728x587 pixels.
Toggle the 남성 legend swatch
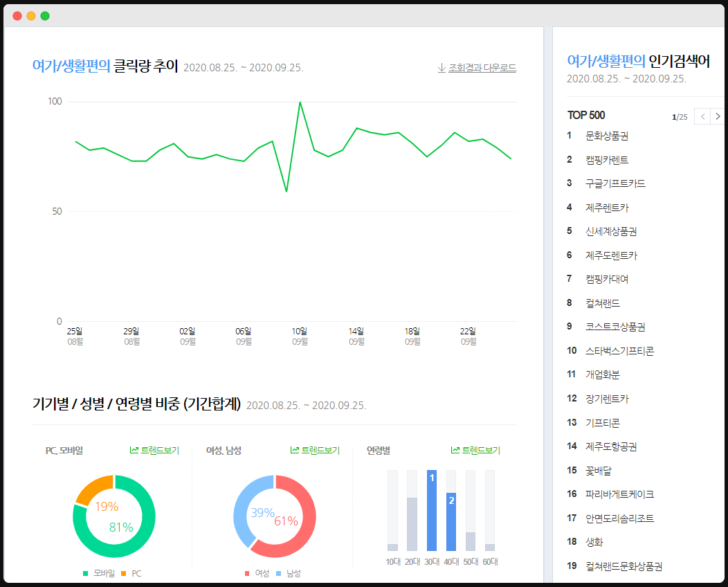click(279, 574)
